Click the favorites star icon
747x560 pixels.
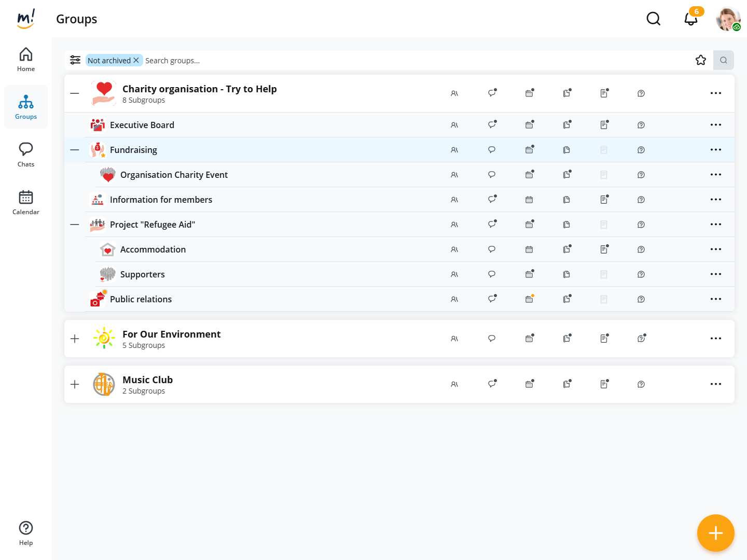(701, 60)
